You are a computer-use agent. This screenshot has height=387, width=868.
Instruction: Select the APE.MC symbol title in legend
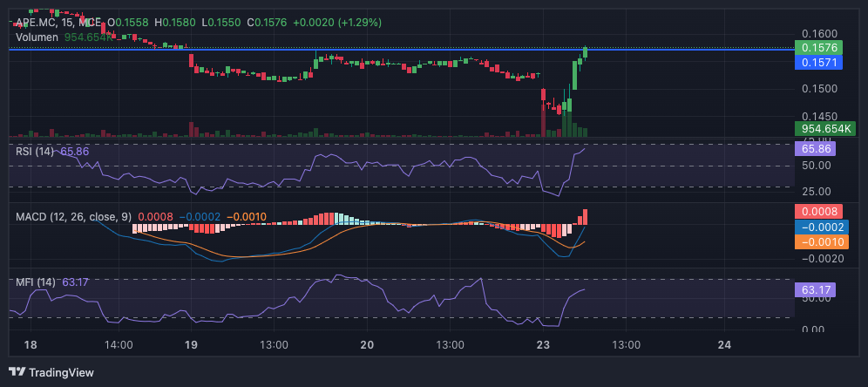[39, 22]
